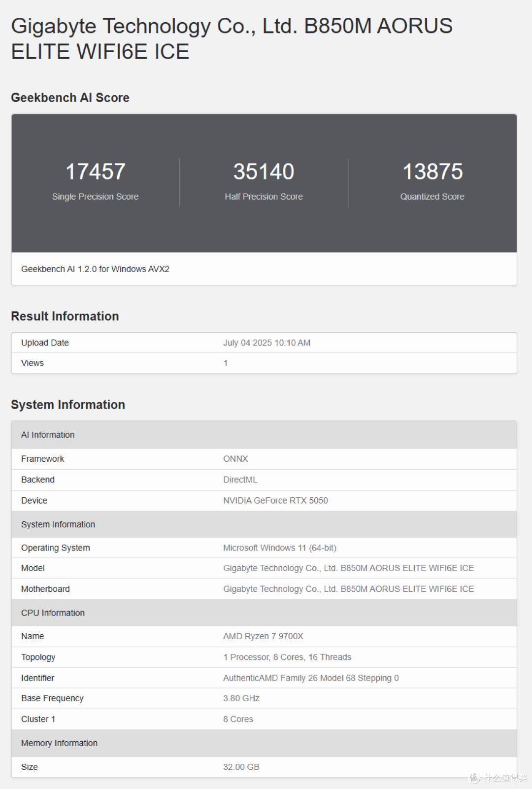
Task: Click Geekbench AI 1.2.0 for Windows AVX2 text
Action: pos(95,269)
